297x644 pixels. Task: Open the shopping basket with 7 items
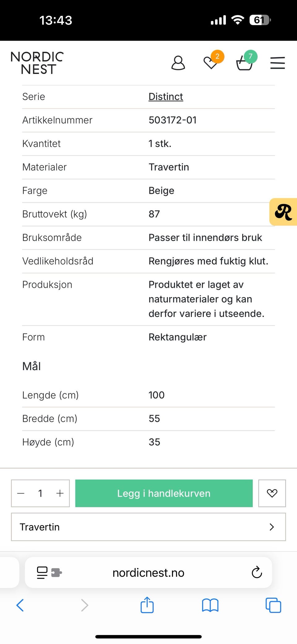245,63
